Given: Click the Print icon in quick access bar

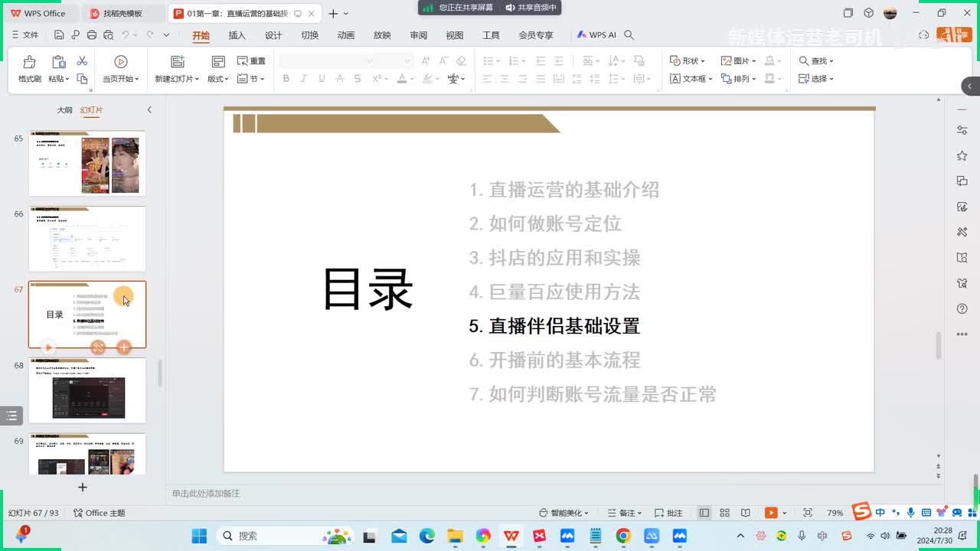Looking at the screenshot, I should [92, 35].
